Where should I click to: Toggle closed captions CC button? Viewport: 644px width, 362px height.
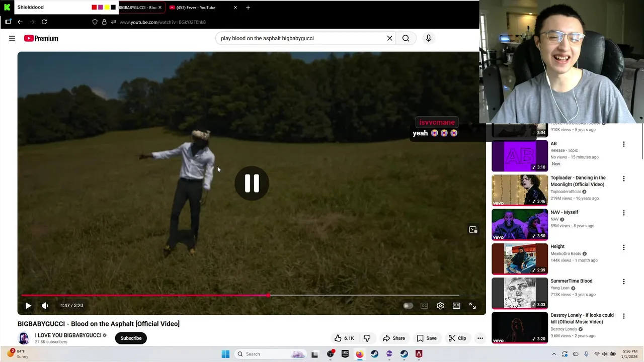(x=424, y=306)
